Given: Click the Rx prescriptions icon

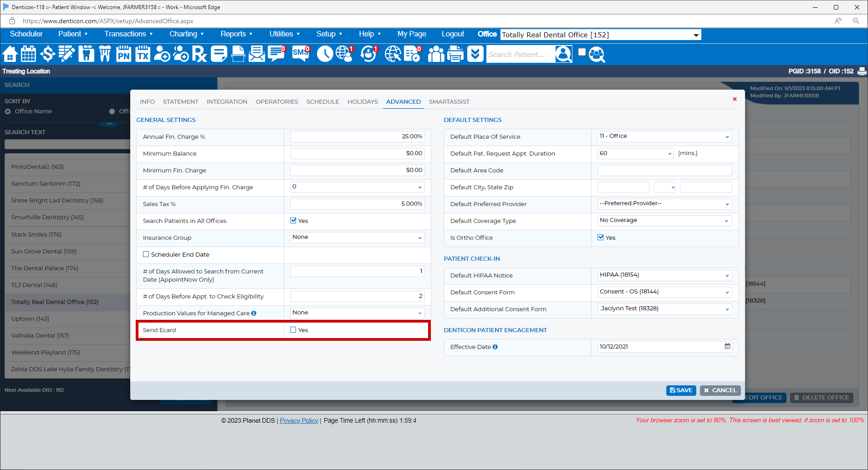Looking at the screenshot, I should coord(199,54).
